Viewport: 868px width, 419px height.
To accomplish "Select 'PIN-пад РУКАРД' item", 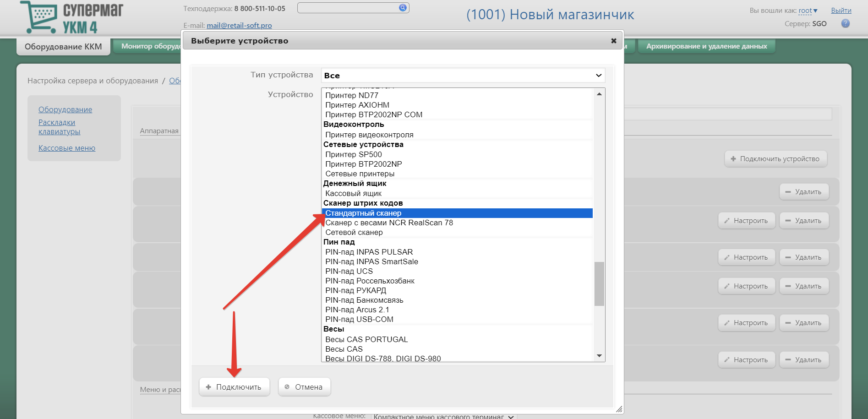I will point(457,290).
